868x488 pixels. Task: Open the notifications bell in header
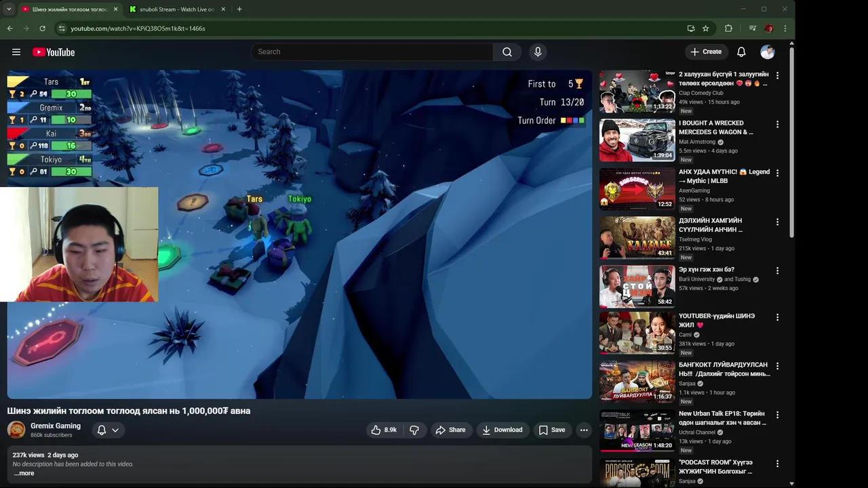click(741, 52)
